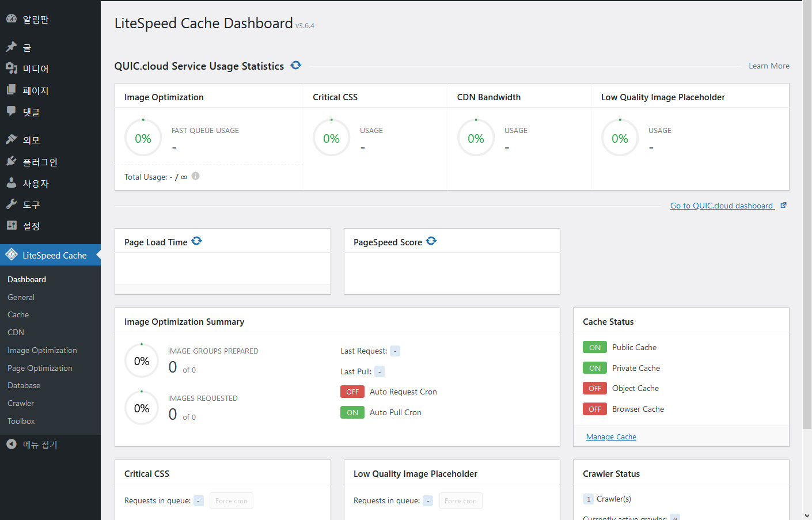Toggle Auto Request Cron OFF badge
This screenshot has width=812, height=520.
pyautogui.click(x=352, y=392)
